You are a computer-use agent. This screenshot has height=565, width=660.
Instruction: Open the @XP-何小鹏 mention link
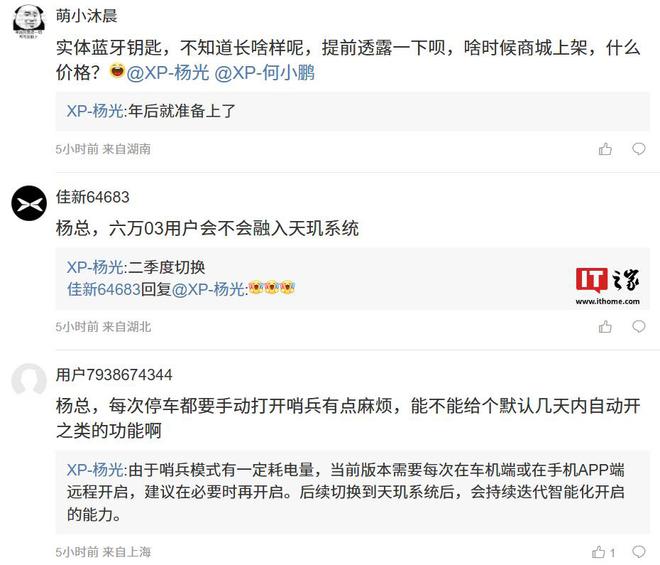click(x=265, y=73)
